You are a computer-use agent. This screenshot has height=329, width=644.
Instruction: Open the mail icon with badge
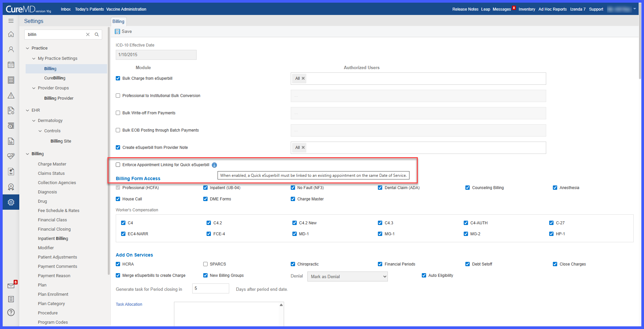(11, 286)
